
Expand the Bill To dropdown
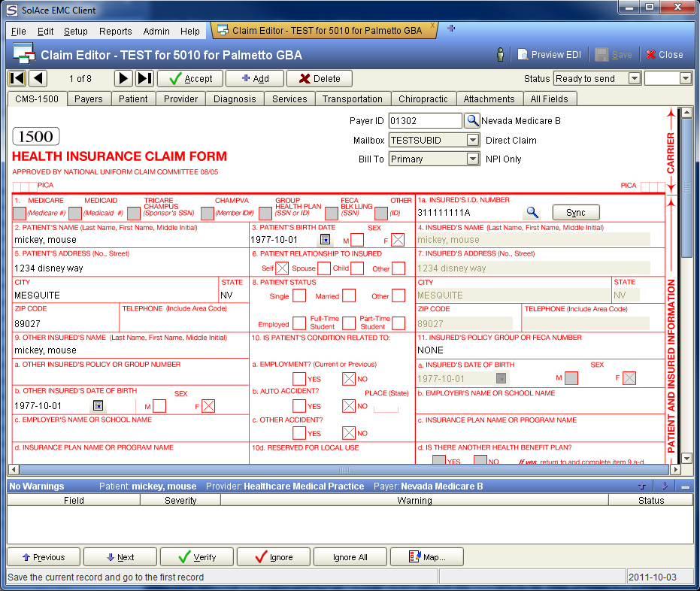[473, 159]
